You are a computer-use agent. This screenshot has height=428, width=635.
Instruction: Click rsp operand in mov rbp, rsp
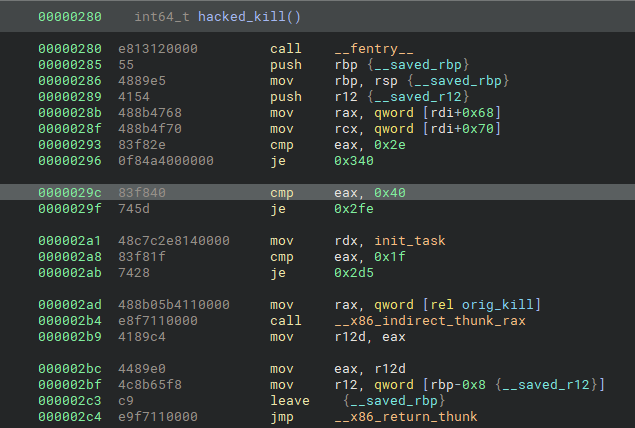[x=386, y=81]
